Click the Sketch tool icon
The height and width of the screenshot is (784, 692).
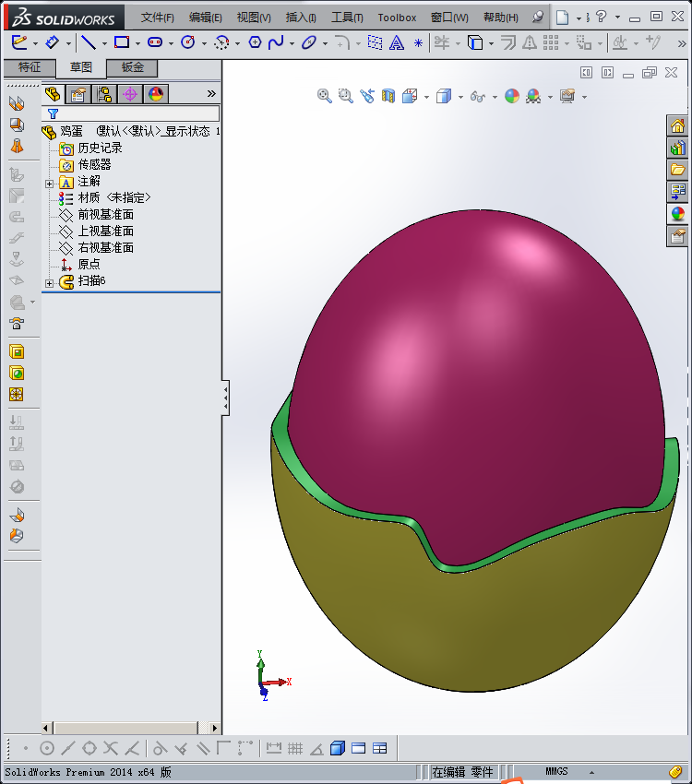pos(19,42)
